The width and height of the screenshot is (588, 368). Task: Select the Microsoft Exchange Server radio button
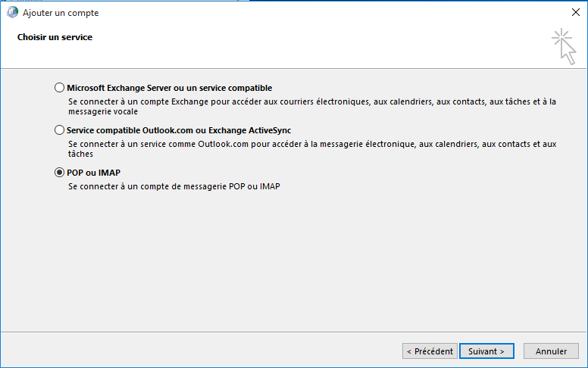60,88
